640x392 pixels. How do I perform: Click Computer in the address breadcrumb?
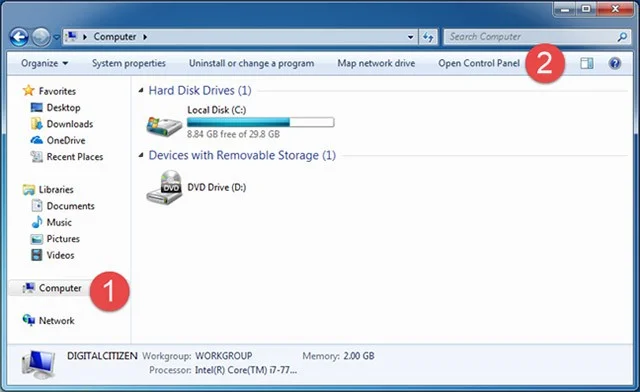point(115,37)
